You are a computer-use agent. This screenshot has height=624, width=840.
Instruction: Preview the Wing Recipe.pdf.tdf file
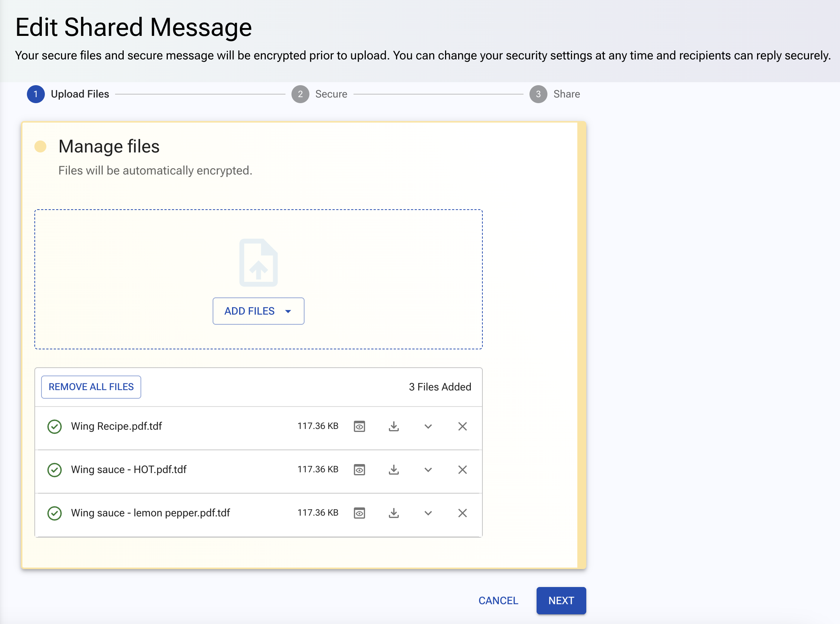pos(359,426)
